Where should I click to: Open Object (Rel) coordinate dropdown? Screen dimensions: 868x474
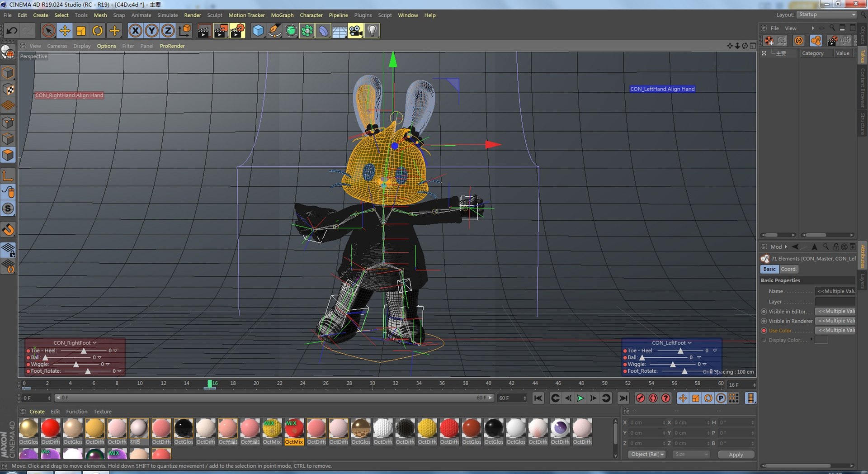(x=647, y=454)
